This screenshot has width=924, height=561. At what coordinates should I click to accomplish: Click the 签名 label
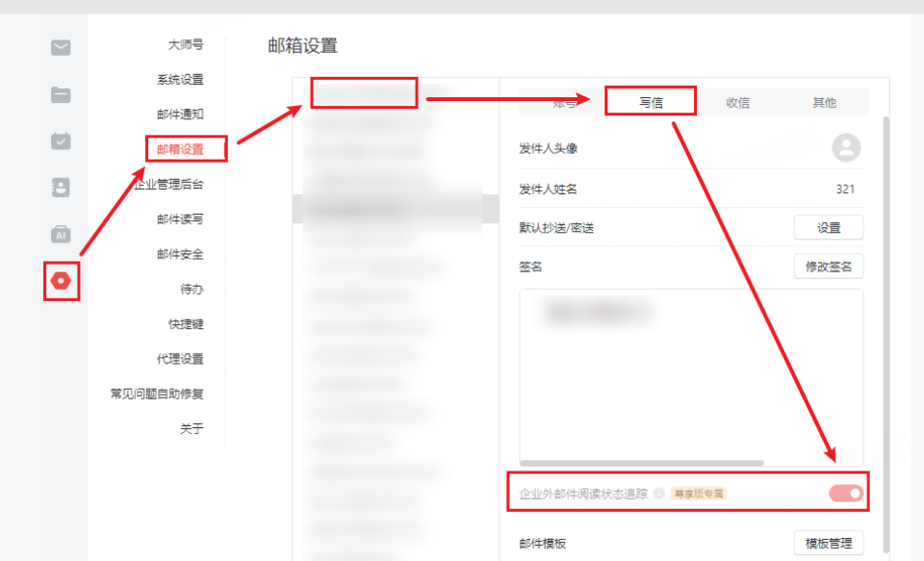(x=530, y=267)
